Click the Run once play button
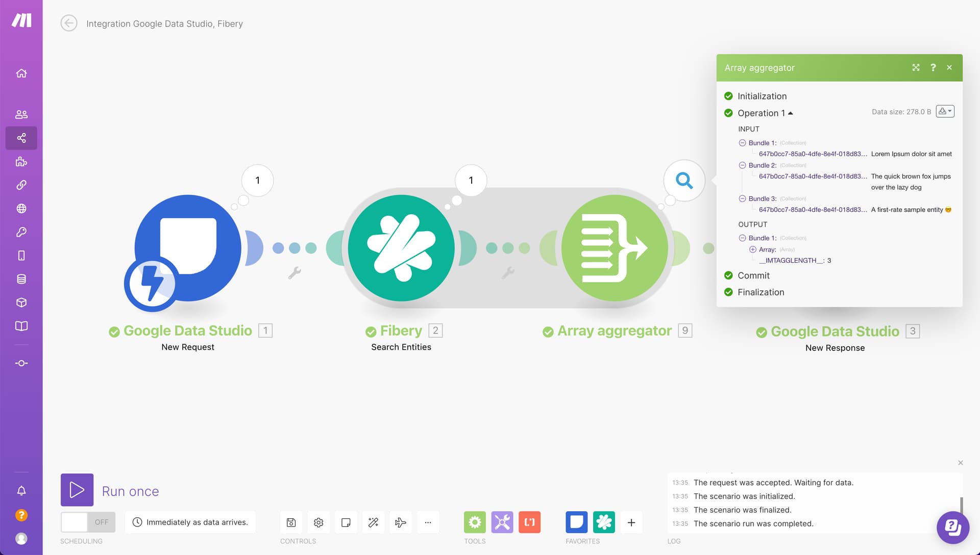980x555 pixels. [77, 490]
